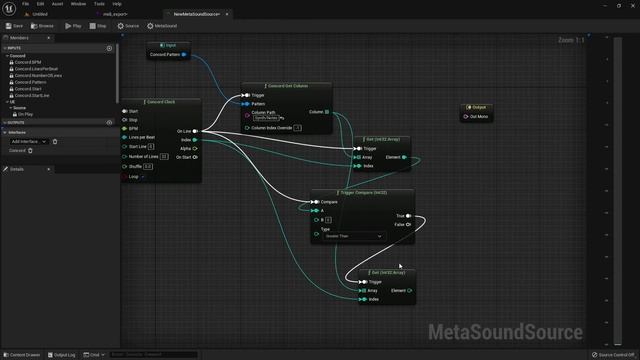Open the Content Drawer

coord(22,355)
